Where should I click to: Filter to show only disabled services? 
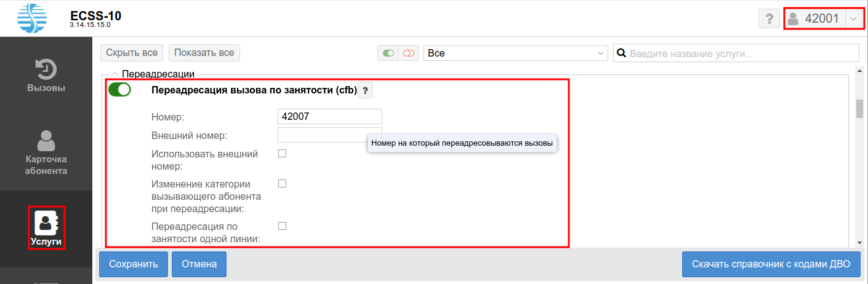click(409, 53)
